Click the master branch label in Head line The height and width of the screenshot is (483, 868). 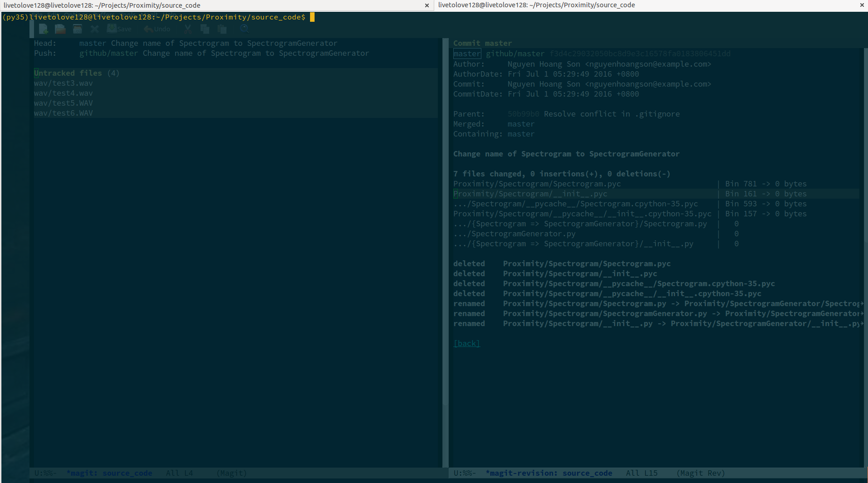coord(93,43)
